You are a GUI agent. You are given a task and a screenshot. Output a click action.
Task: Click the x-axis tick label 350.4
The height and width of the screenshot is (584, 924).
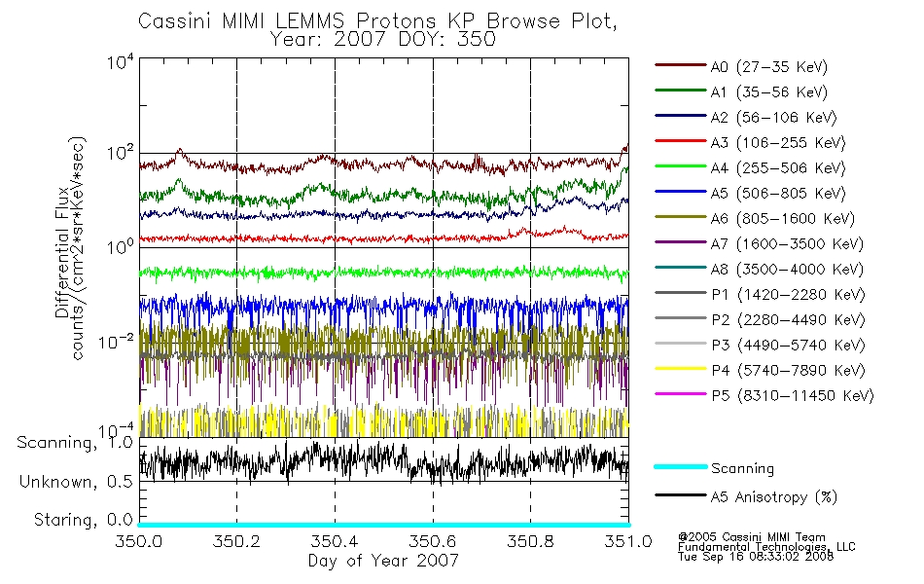tap(335, 541)
